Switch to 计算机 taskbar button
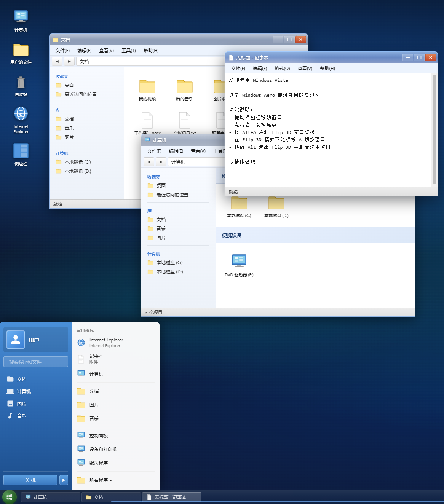Screen dimensions: 444x504 pyautogui.click(x=51, y=497)
